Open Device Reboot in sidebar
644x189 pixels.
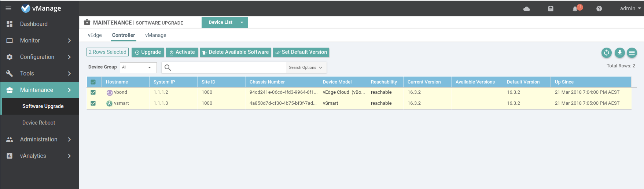tap(38, 123)
